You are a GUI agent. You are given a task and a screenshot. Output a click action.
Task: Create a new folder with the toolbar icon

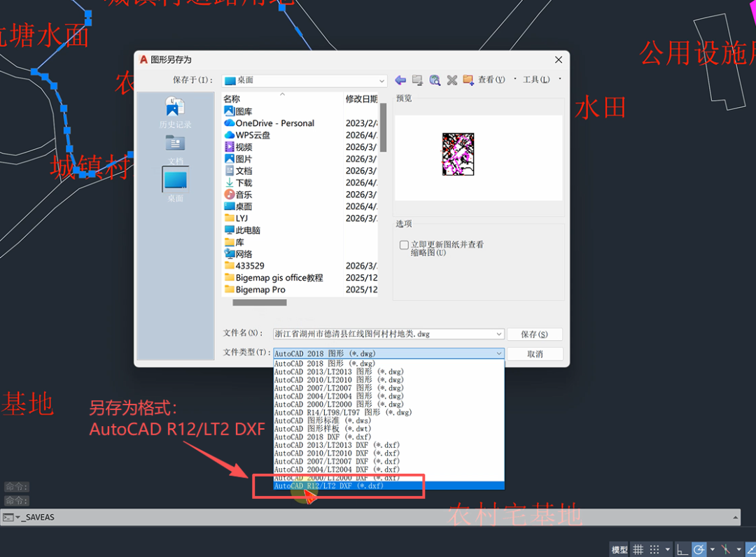[468, 80]
